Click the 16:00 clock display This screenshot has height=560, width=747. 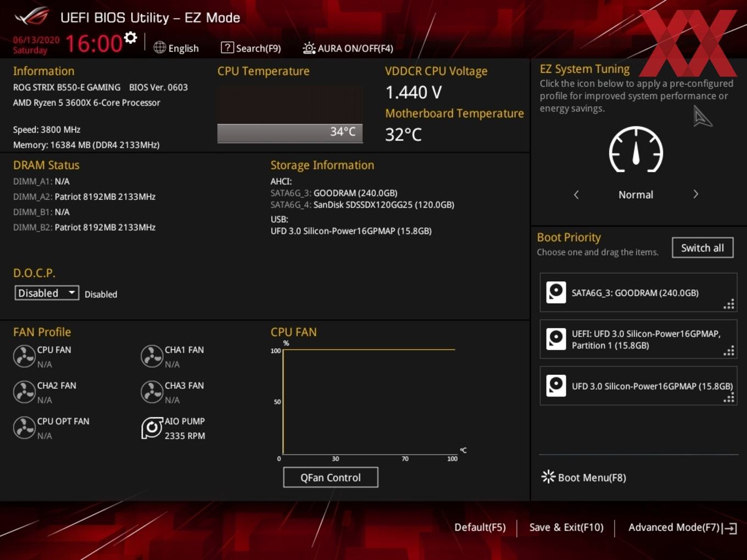tap(94, 43)
